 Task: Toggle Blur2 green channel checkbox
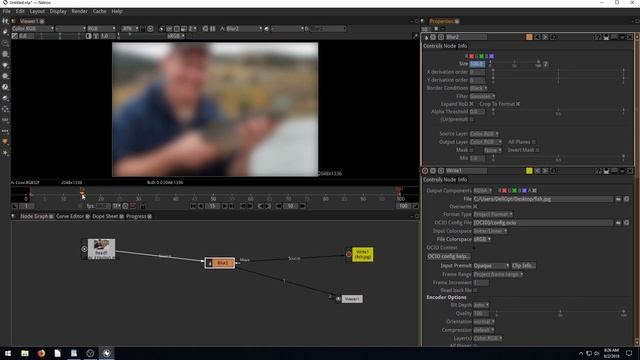(x=482, y=56)
